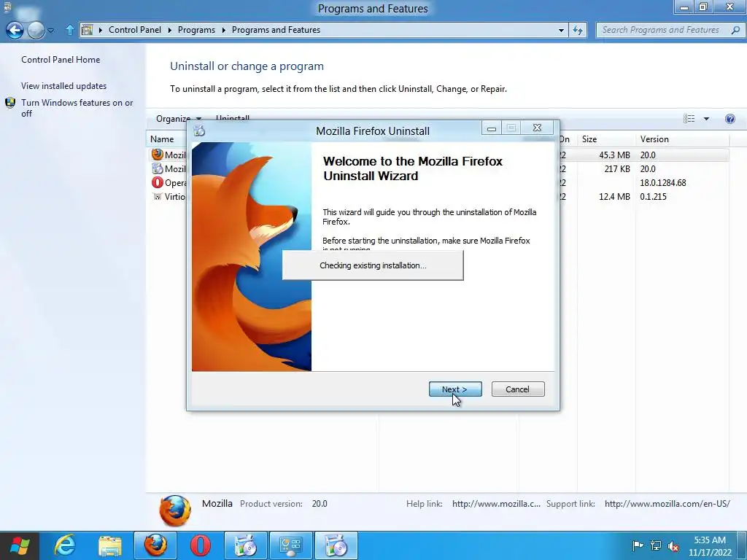Go up one level with the Up arrow
Viewport: 747px width, 560px height.
69,30
